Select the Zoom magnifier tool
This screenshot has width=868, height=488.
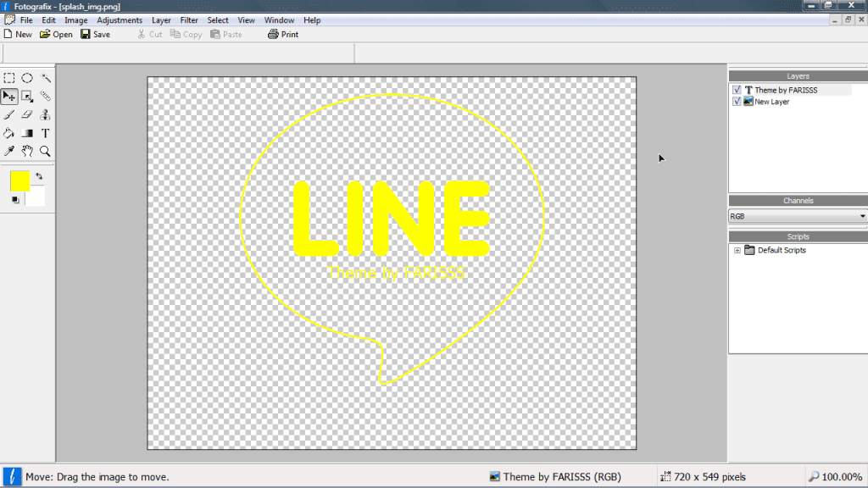click(46, 151)
